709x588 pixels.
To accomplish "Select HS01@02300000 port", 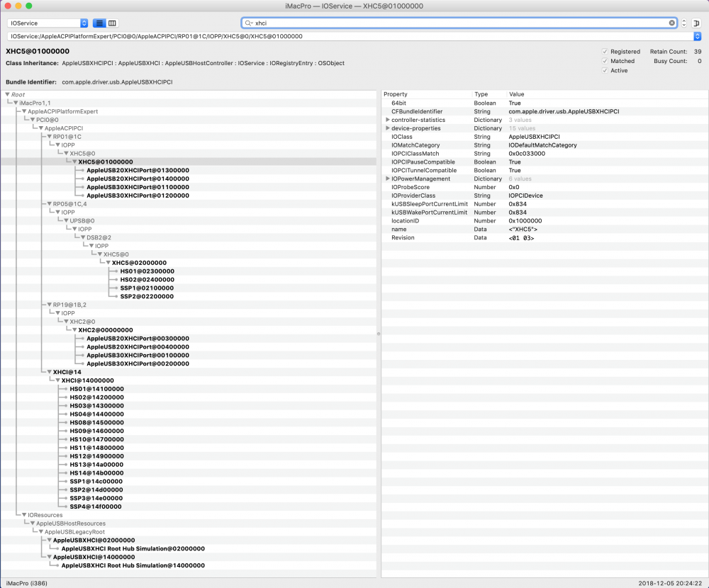I will [147, 271].
